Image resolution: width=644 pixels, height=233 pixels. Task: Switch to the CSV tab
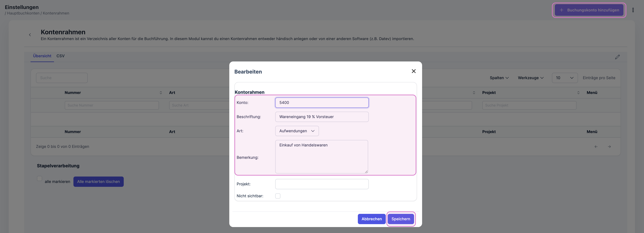tap(61, 56)
